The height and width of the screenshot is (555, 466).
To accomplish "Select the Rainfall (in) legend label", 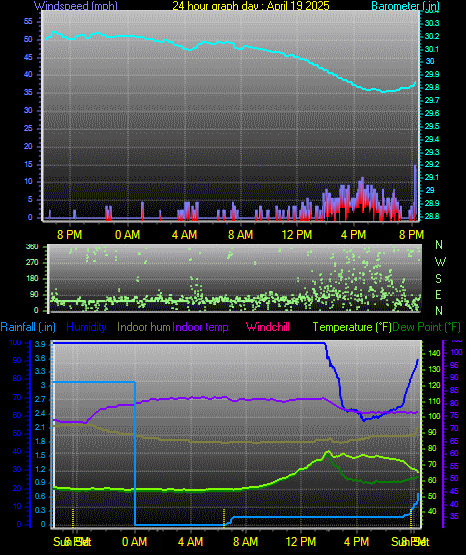I will pos(28,327).
